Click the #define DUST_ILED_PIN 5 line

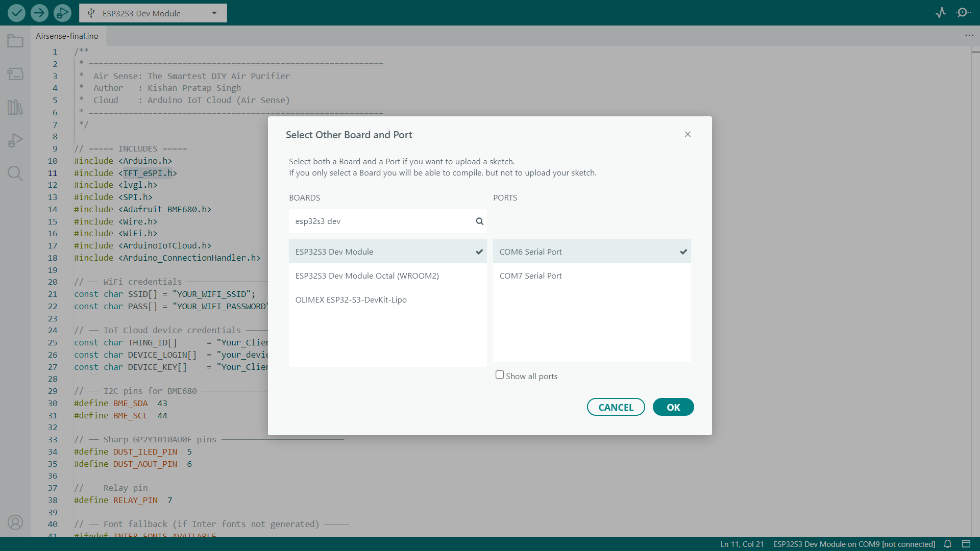133,452
